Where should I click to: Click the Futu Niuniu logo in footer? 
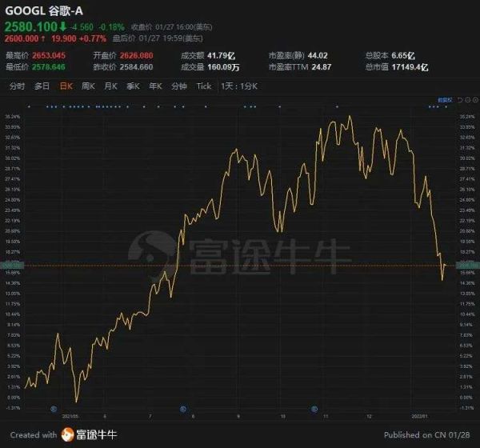coord(90,434)
